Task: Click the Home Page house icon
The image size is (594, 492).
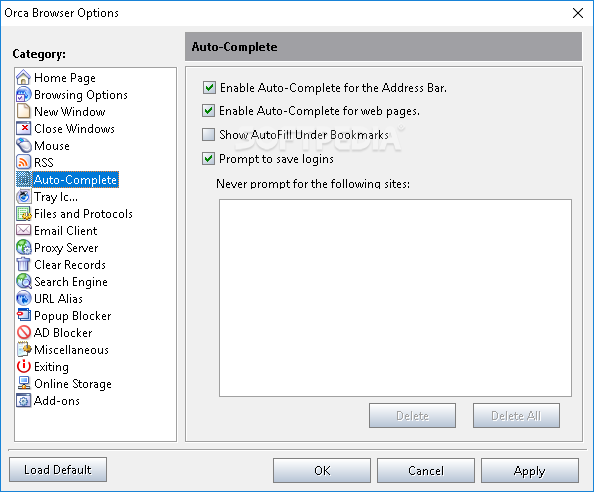Action: [23, 77]
